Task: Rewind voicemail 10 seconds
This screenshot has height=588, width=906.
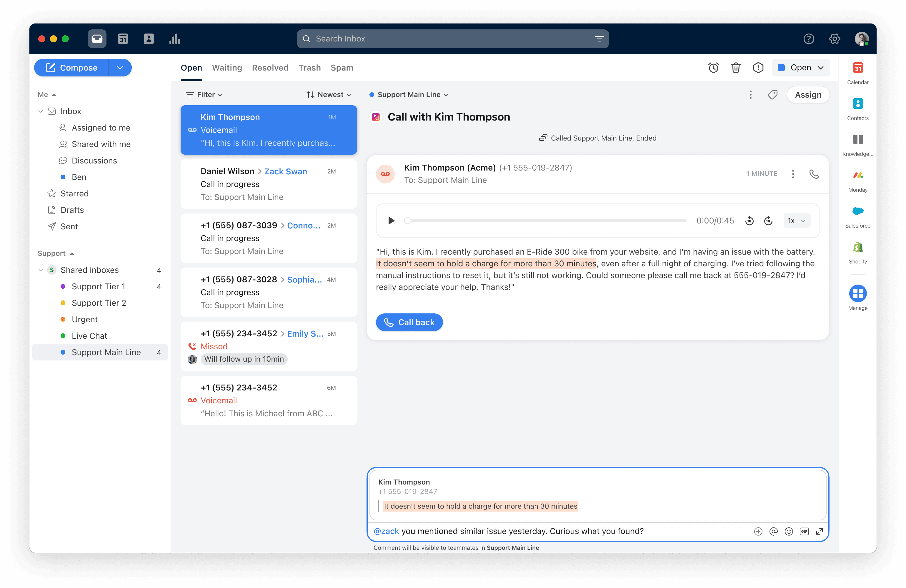Action: [749, 221]
